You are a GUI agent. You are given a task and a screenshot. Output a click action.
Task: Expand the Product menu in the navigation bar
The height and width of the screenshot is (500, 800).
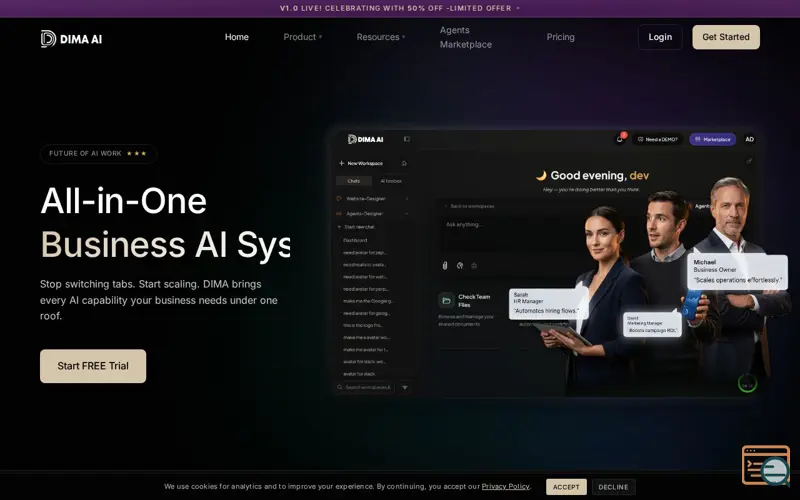[x=303, y=37]
